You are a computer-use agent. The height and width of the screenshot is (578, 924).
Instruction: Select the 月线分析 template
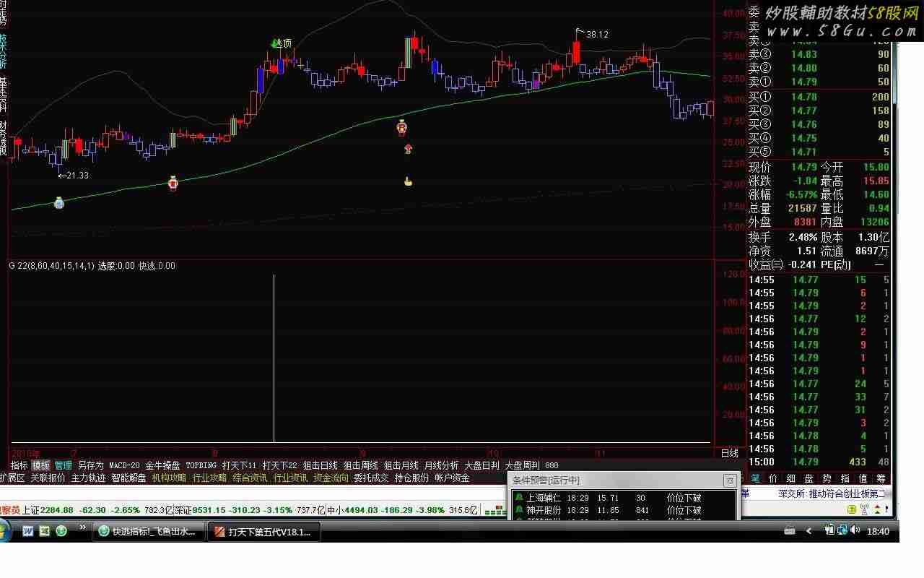[441, 465]
